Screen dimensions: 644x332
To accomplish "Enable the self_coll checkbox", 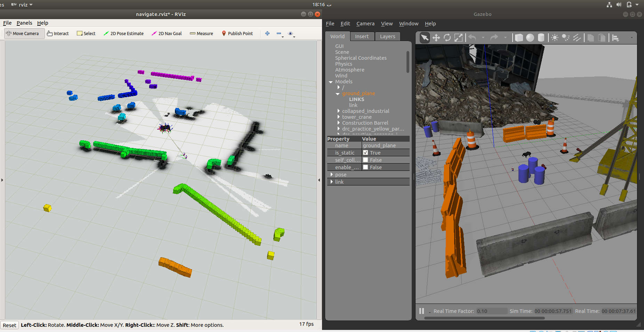I will pyautogui.click(x=365, y=160).
